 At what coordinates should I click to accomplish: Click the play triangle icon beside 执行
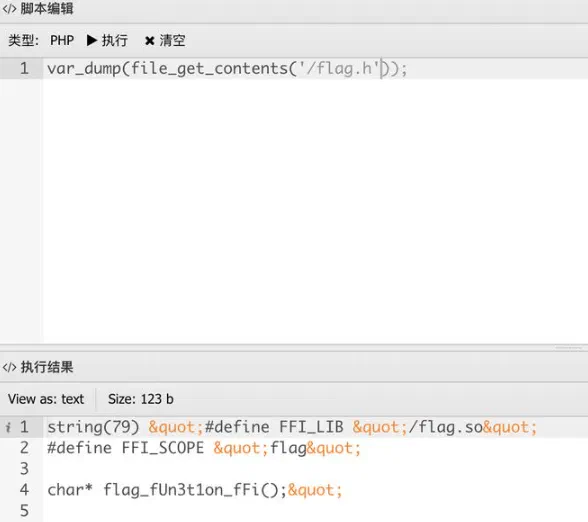point(92,40)
